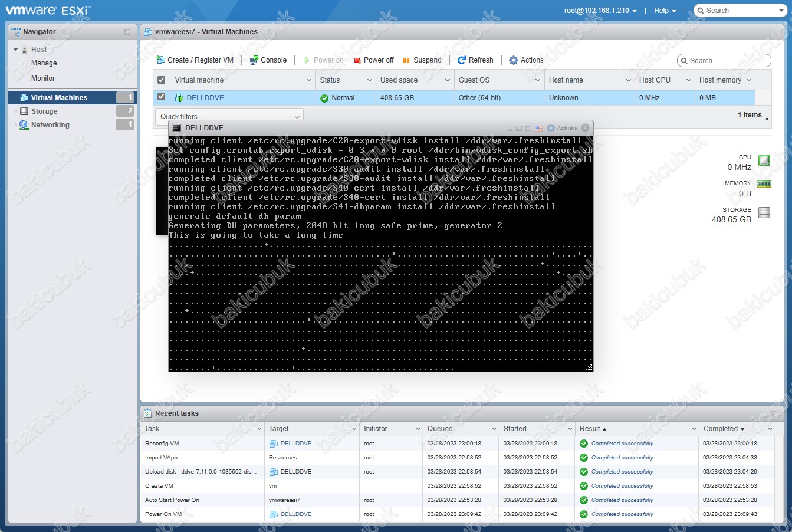
Task: Expand the Storage tree node
Action: (16, 111)
